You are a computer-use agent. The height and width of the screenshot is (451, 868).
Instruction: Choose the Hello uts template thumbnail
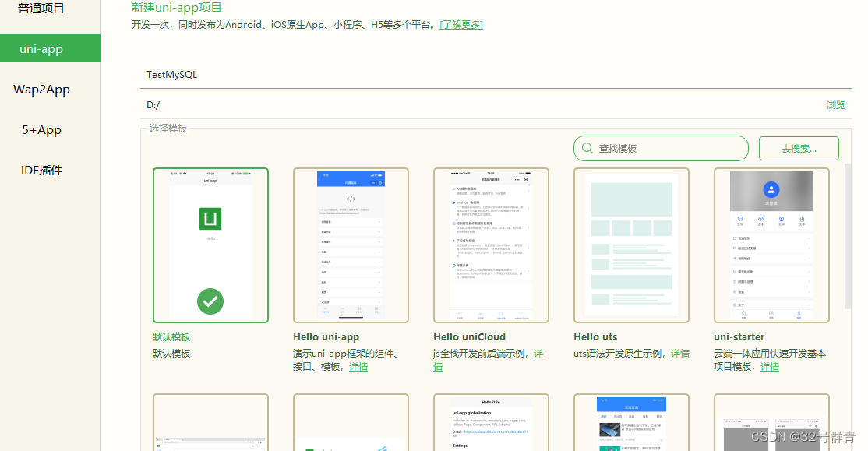(631, 245)
